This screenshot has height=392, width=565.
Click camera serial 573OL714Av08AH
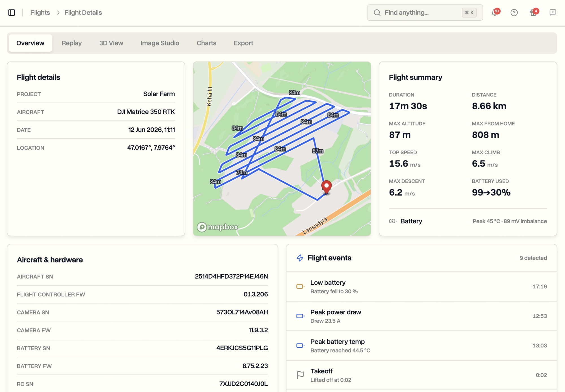point(242,312)
